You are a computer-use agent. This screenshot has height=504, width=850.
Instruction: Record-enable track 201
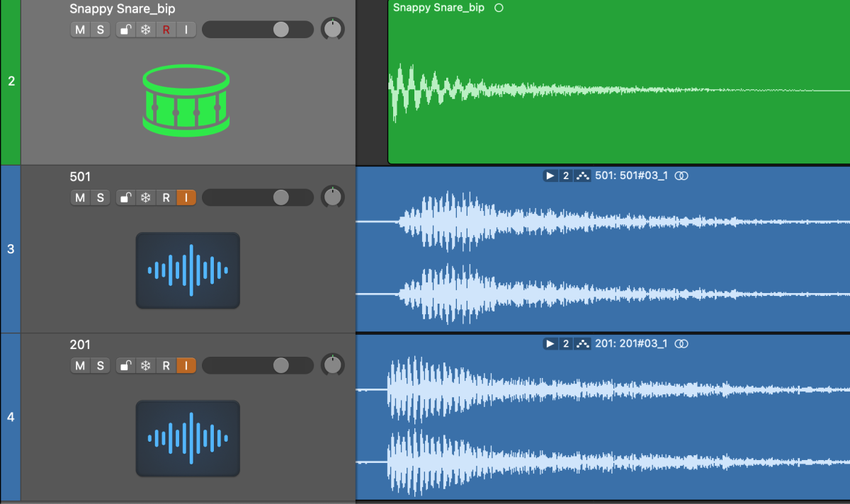coord(166,365)
